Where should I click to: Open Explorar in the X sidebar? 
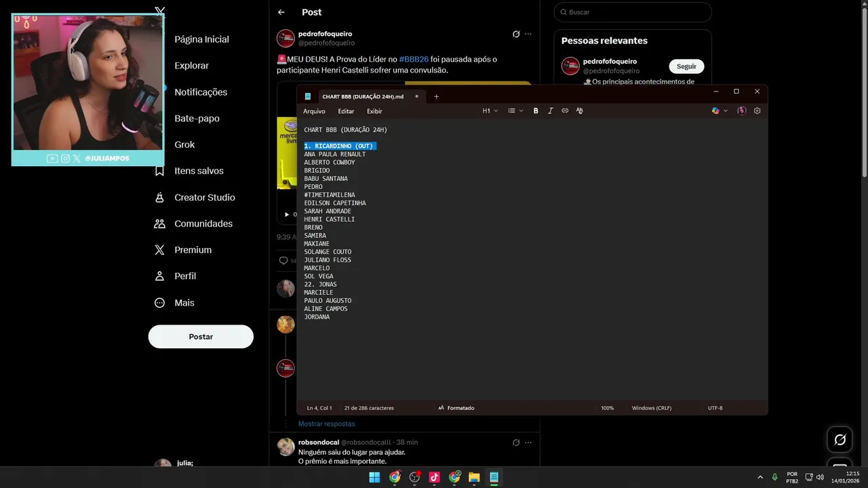click(191, 66)
